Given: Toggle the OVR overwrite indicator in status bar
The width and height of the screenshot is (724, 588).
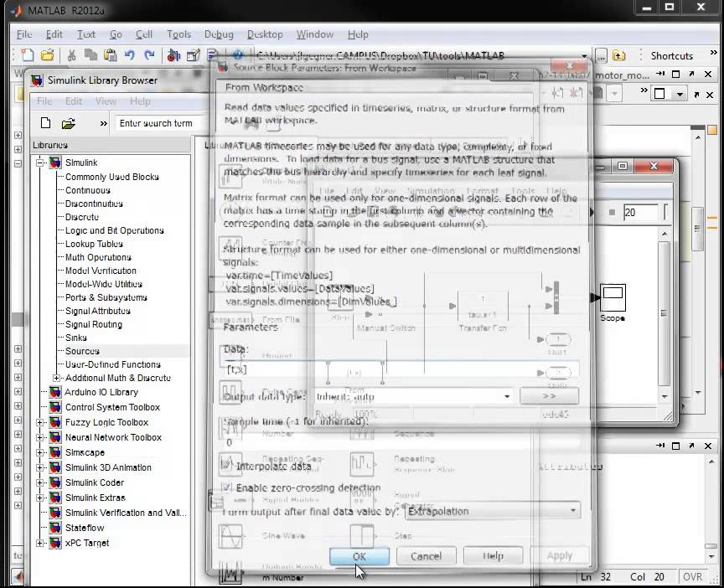Looking at the screenshot, I should 692,577.
